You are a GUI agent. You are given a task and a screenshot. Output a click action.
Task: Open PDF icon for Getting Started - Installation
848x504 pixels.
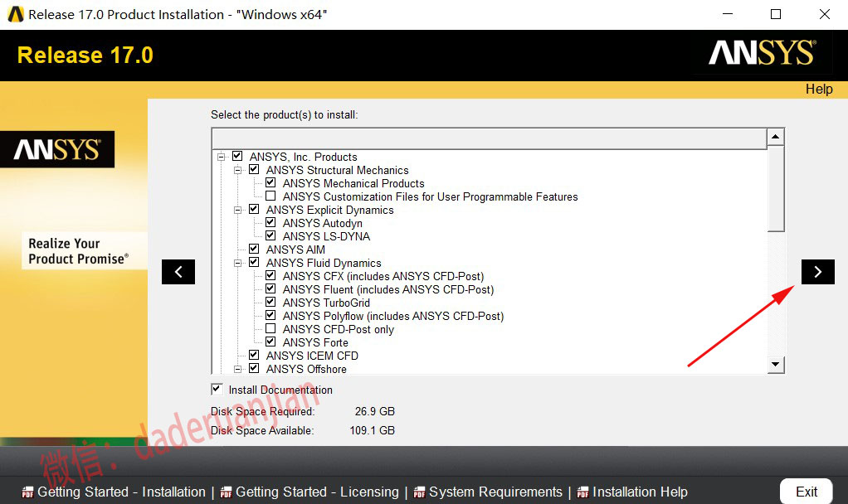pos(27,492)
